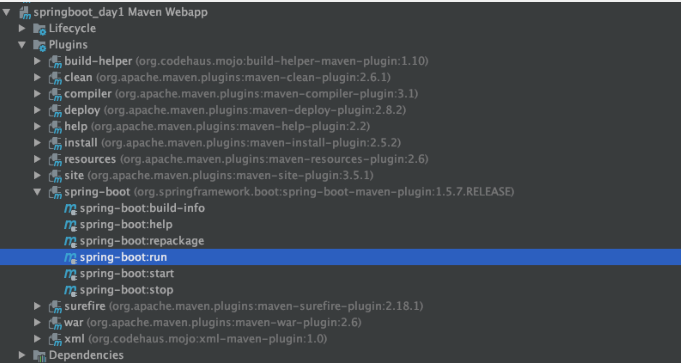Click the Lifecycle folder gear icon
The width and height of the screenshot is (681, 363).
click(40, 29)
